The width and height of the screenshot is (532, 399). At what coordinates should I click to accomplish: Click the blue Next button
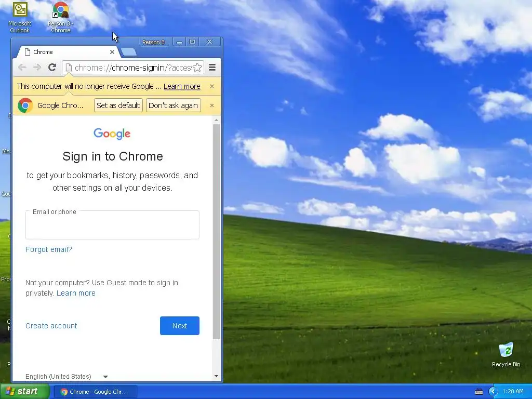coord(179,326)
